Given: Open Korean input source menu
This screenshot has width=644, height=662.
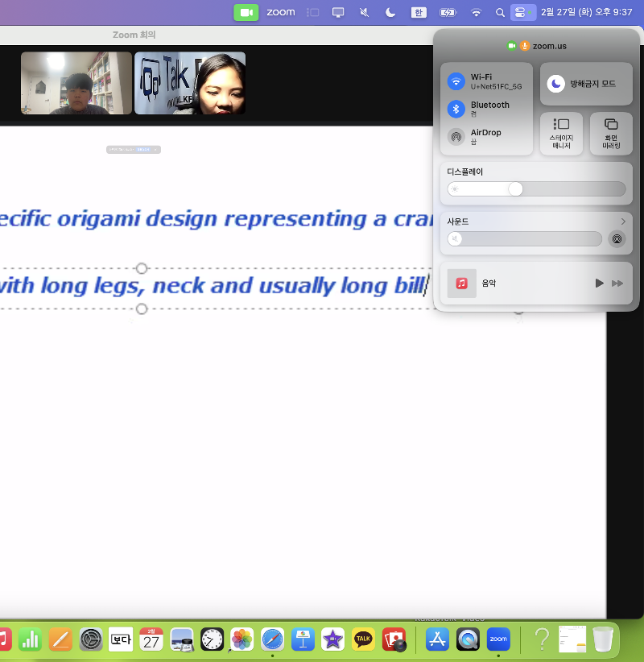Looking at the screenshot, I should (x=419, y=12).
